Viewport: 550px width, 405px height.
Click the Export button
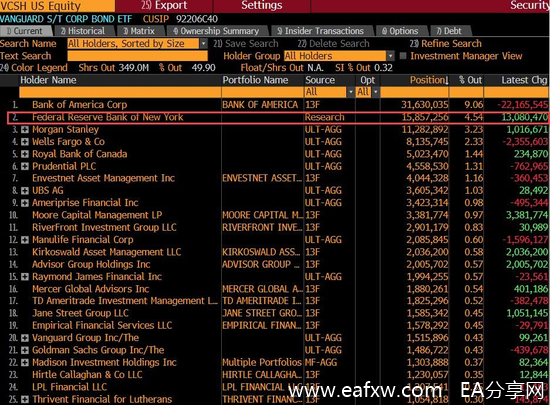pos(164,6)
